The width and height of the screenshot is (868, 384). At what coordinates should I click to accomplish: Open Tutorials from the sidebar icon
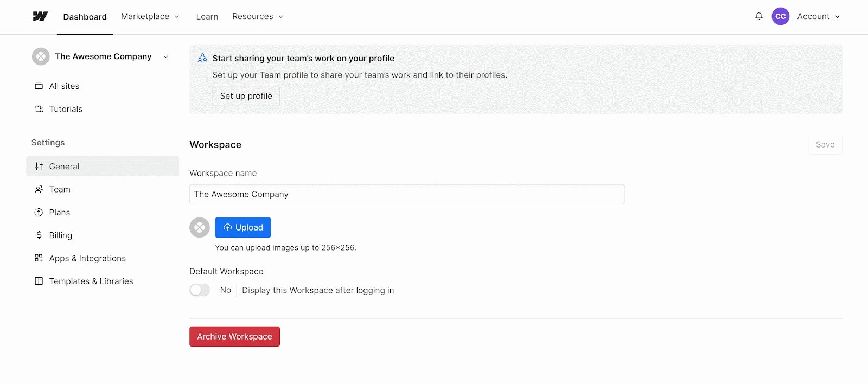[39, 108]
